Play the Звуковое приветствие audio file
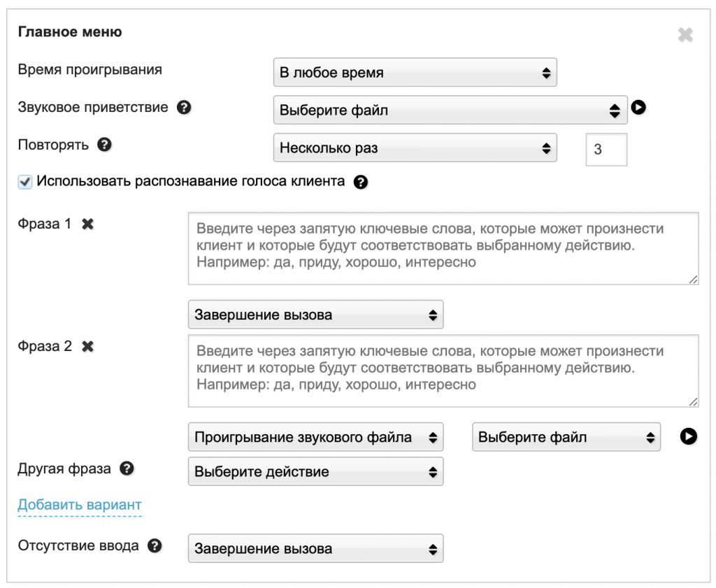Image resolution: width=716 pixels, height=588 pixels. click(x=638, y=108)
